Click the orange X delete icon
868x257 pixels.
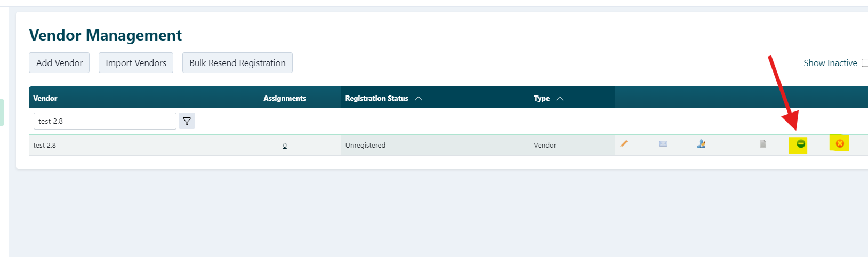[840, 143]
